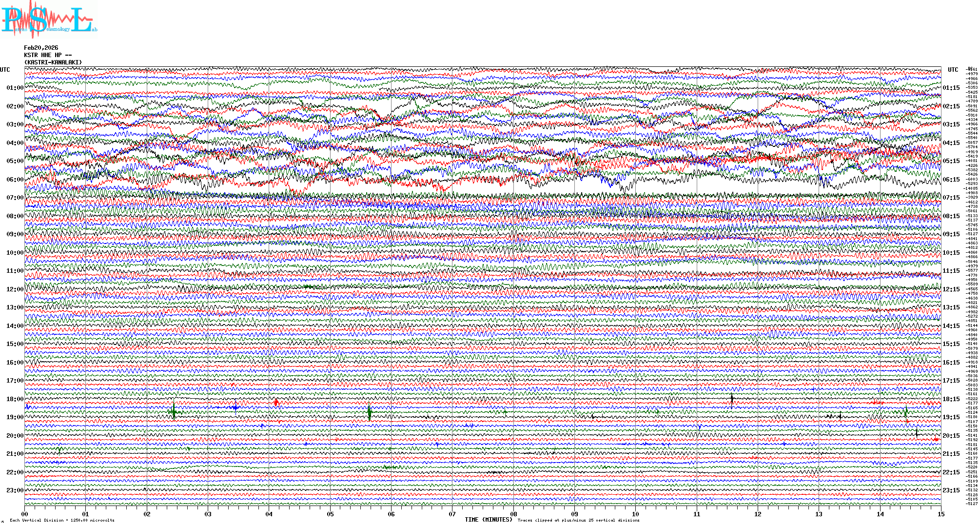The height and width of the screenshot is (527, 980).
Task: Select the 01:00 hour label on left
Action: coord(15,88)
